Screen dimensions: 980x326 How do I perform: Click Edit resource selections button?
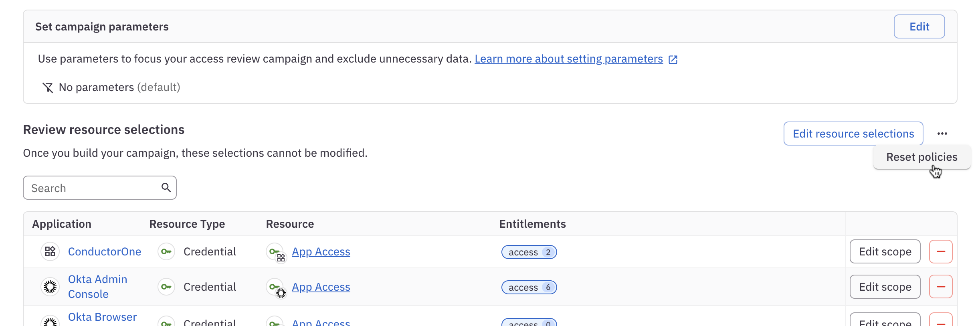(x=853, y=134)
